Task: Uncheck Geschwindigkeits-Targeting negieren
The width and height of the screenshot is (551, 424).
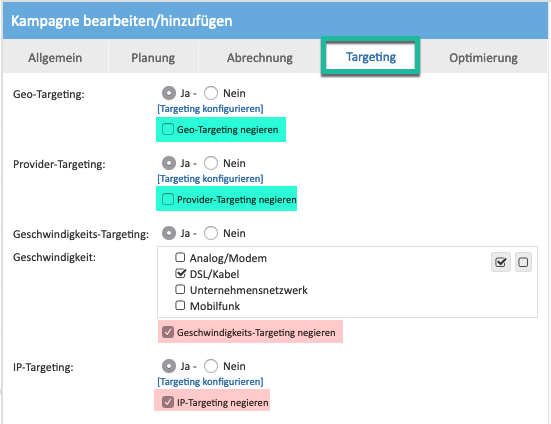Action: click(x=168, y=332)
